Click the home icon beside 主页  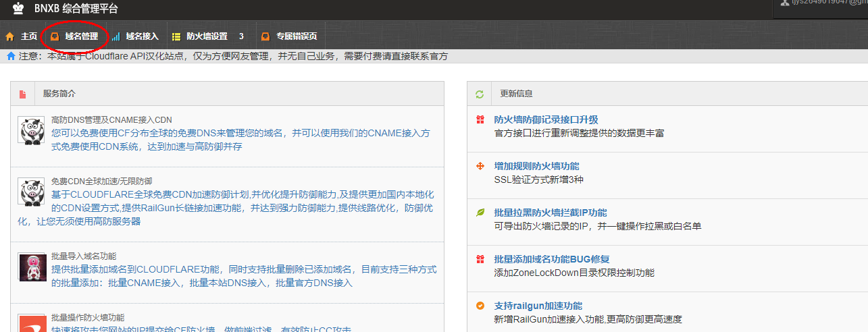pyautogui.click(x=10, y=36)
